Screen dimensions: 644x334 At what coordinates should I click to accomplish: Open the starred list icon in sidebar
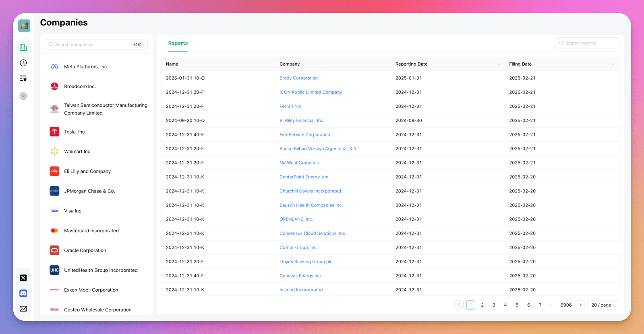(x=23, y=78)
